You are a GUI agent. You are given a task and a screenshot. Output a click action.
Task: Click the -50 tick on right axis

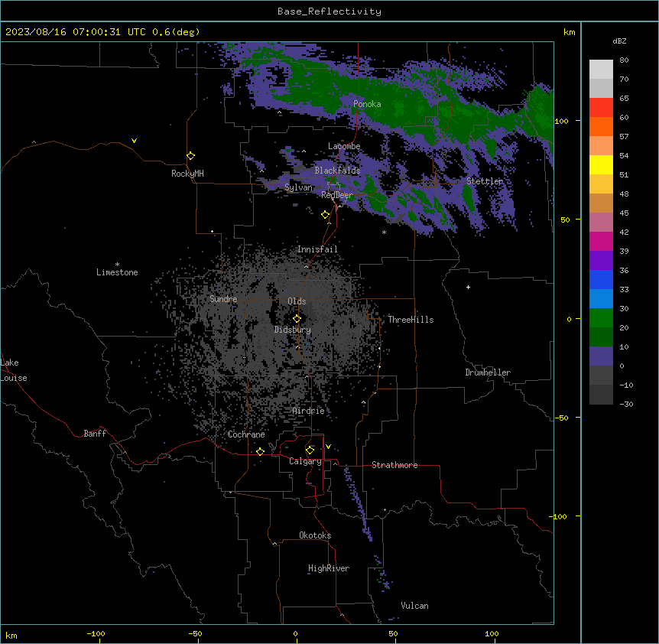pos(561,418)
